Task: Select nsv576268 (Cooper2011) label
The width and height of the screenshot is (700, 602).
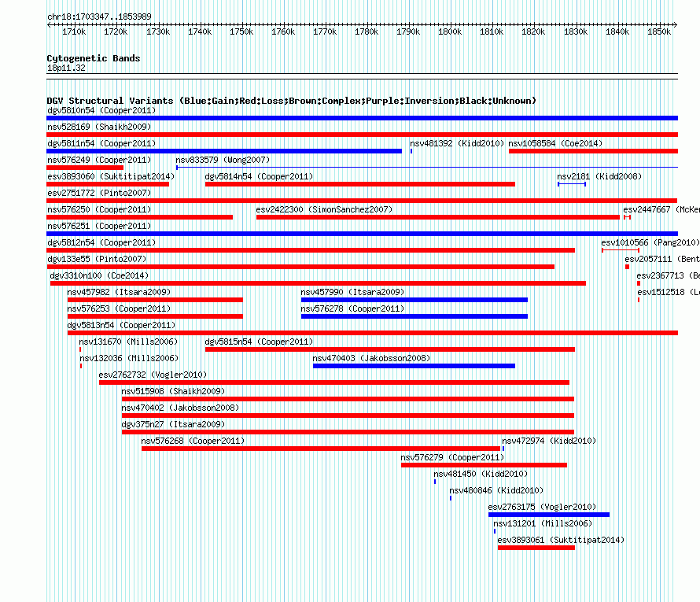Action: click(x=193, y=441)
